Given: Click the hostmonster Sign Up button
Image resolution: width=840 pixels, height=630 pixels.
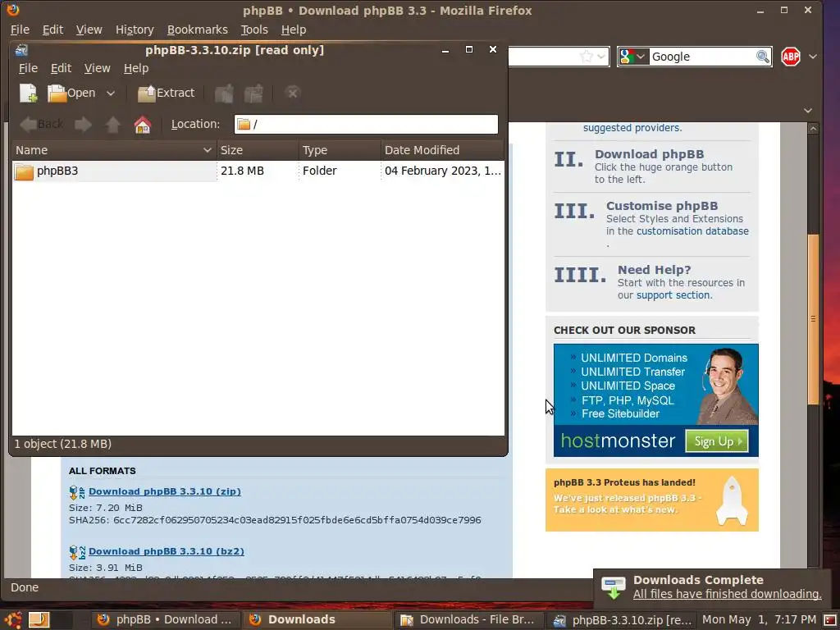Looking at the screenshot, I should coord(717,441).
